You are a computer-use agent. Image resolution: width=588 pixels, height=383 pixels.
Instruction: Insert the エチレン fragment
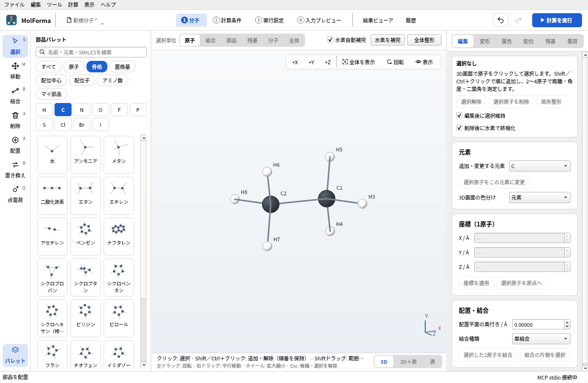tap(119, 195)
